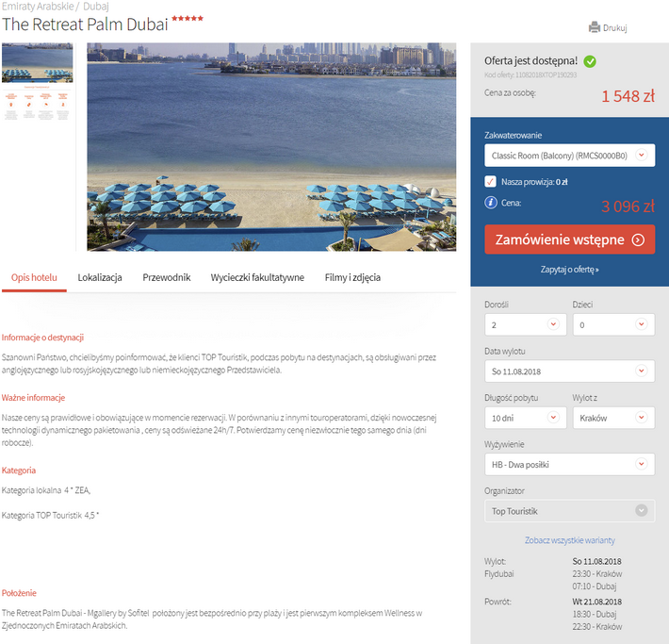Click the blue info icon beside Cena
Viewport: 669px width, 644px height.
(491, 203)
